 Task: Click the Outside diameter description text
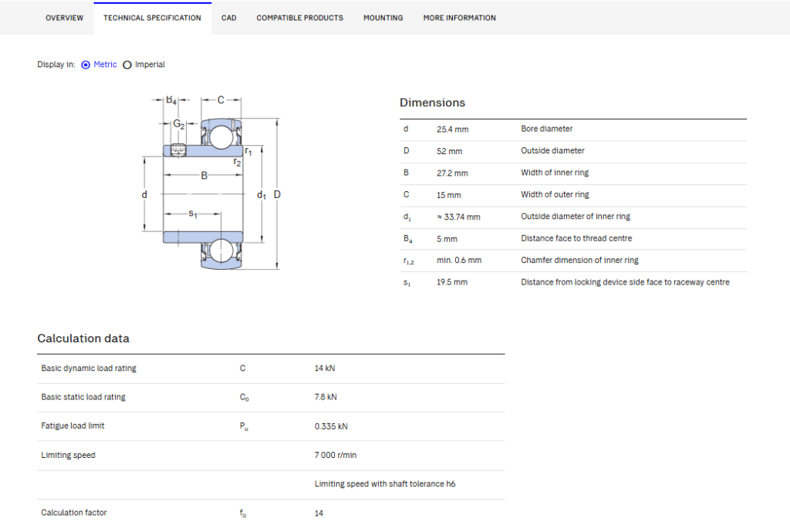tap(552, 150)
